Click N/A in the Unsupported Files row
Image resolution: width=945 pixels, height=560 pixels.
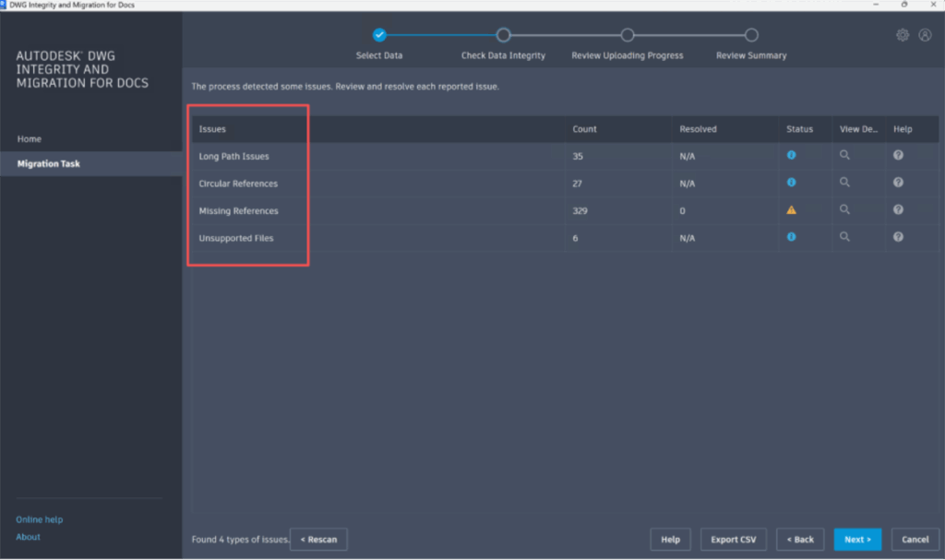pos(687,238)
